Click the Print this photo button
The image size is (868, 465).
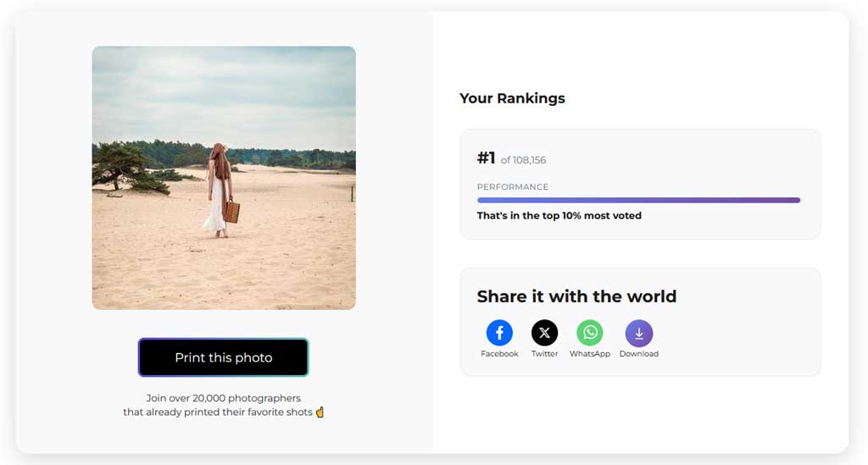tap(224, 357)
